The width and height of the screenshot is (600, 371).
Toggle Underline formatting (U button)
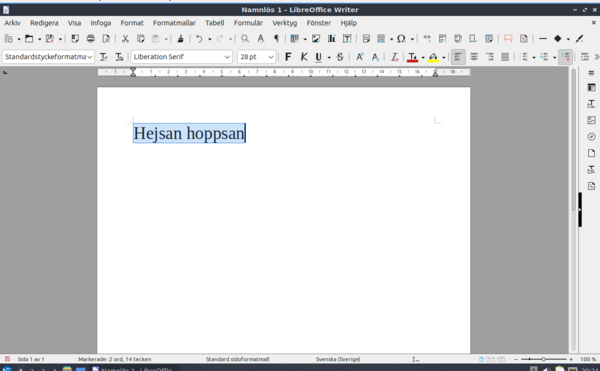[x=318, y=57]
